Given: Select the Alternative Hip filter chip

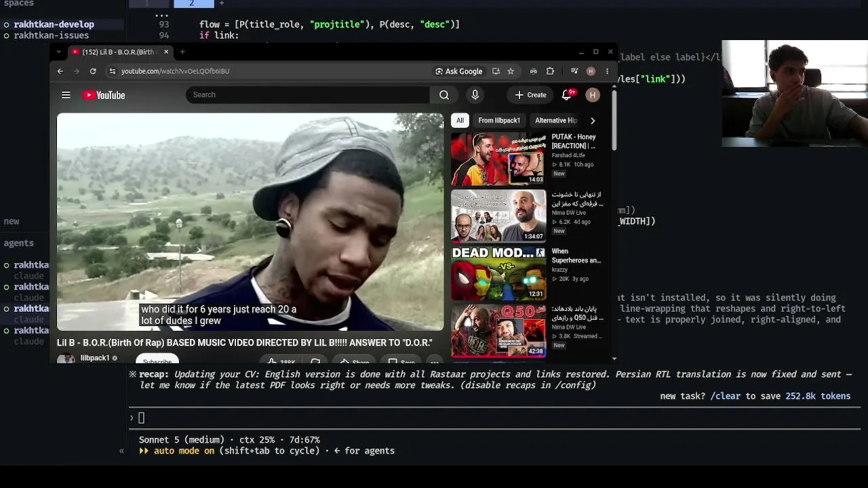Looking at the screenshot, I should [556, 121].
